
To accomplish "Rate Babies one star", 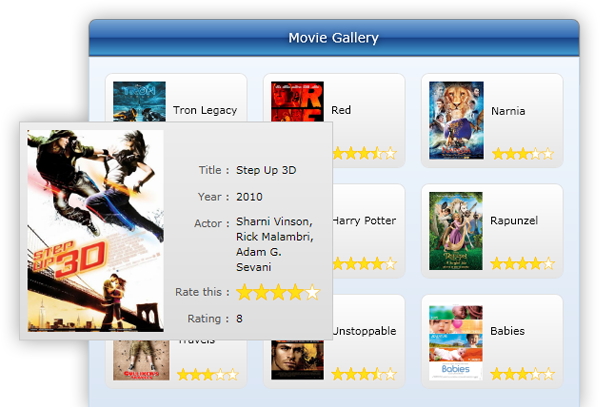I will 497,374.
